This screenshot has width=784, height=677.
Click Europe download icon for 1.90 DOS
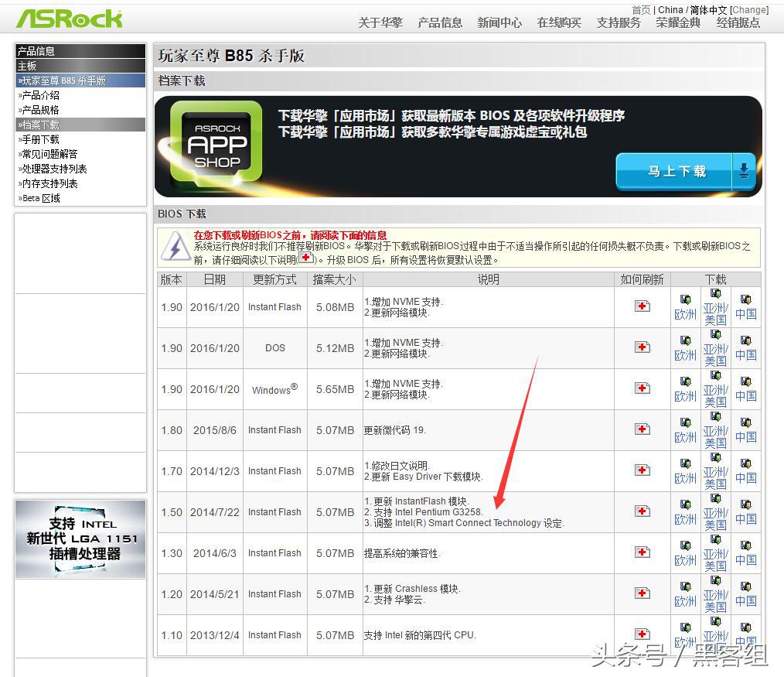685,348
